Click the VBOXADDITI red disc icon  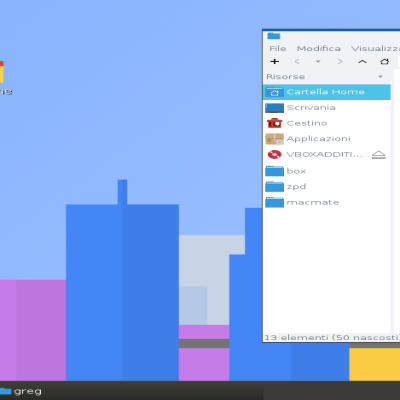[274, 155]
